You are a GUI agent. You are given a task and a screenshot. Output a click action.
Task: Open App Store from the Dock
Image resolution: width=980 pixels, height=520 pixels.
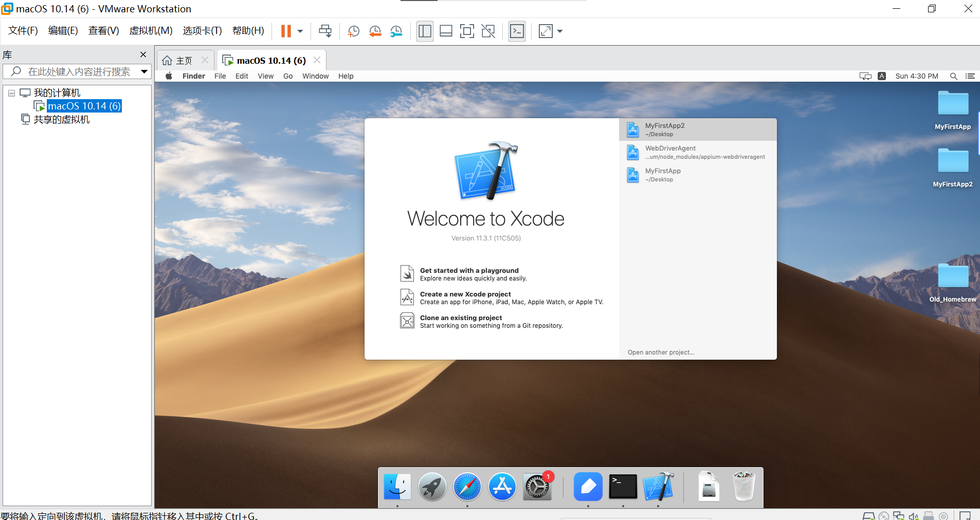[502, 486]
